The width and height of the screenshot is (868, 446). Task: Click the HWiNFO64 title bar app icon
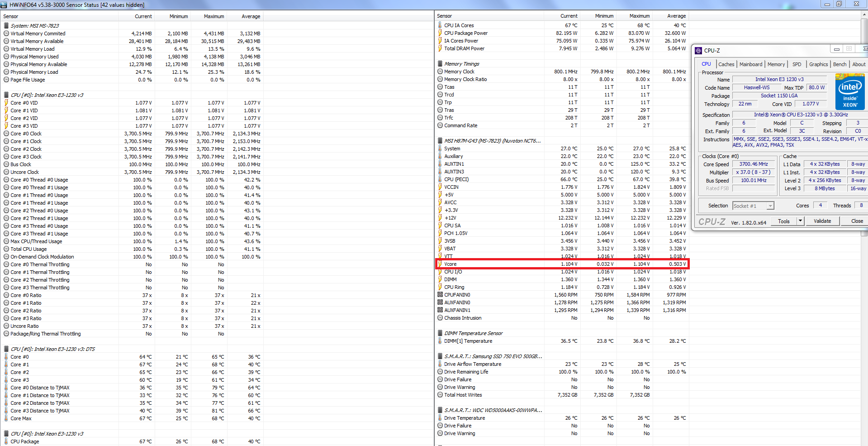pos(4,5)
